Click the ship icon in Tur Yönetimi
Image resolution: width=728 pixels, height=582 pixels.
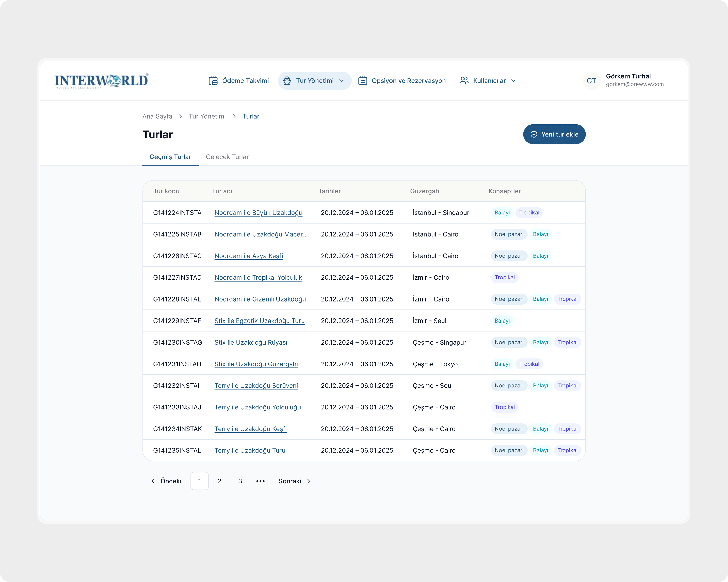[287, 81]
